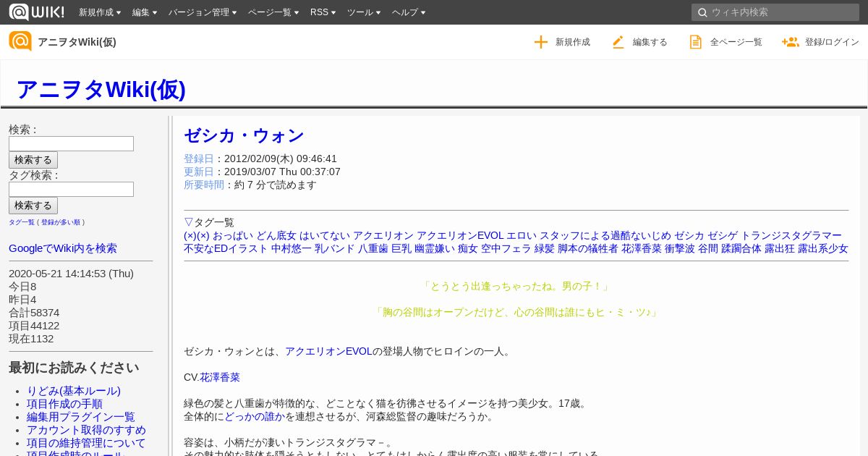The width and height of the screenshot is (868, 456).
Task: Open アクエリオンEVOL link in article intro
Action: click(x=328, y=351)
